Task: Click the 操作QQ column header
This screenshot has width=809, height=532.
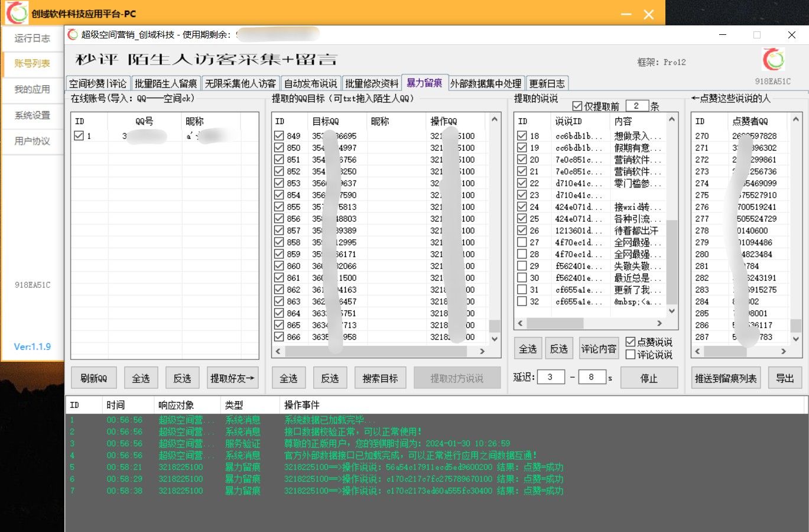Action: point(455,121)
